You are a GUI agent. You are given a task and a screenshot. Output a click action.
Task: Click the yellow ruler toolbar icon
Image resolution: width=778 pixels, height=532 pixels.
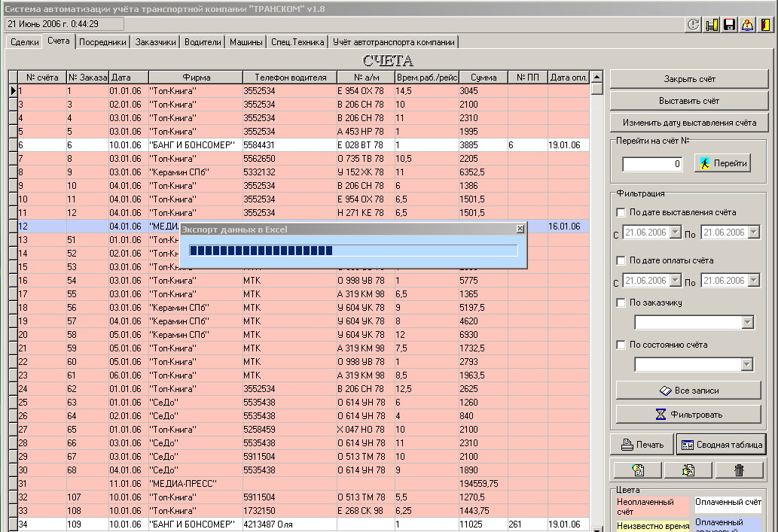(712, 25)
